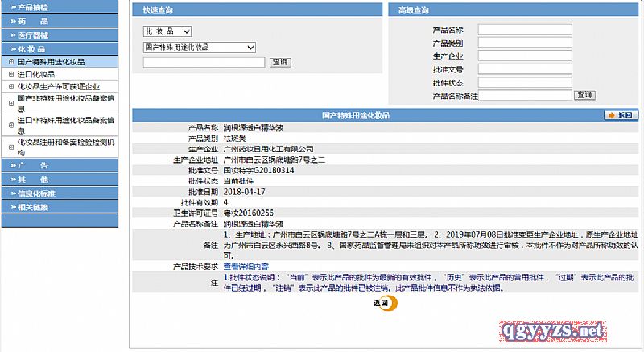Click the 产品名称 field in advanced search

pos(530,30)
